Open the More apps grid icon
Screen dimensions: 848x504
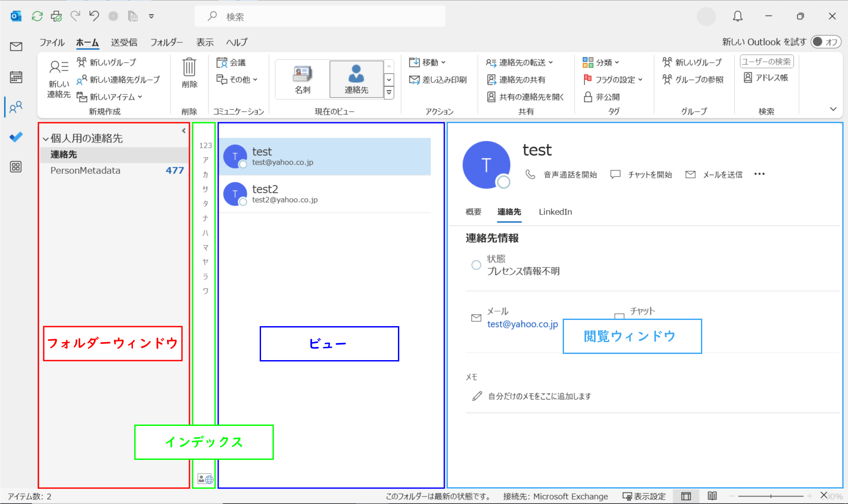pos(16,167)
